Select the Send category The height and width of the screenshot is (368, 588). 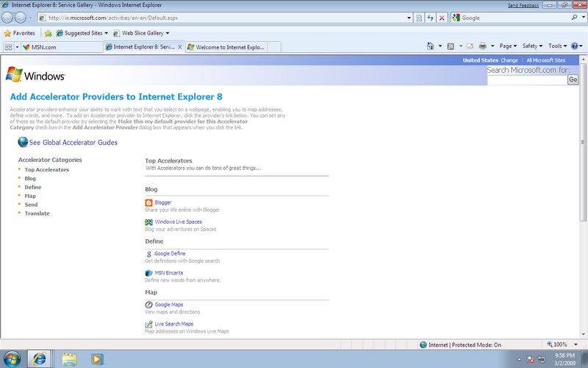31,205
